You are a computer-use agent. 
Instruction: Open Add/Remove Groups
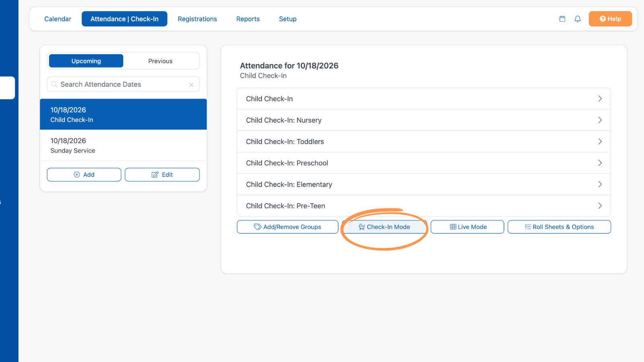click(x=287, y=227)
